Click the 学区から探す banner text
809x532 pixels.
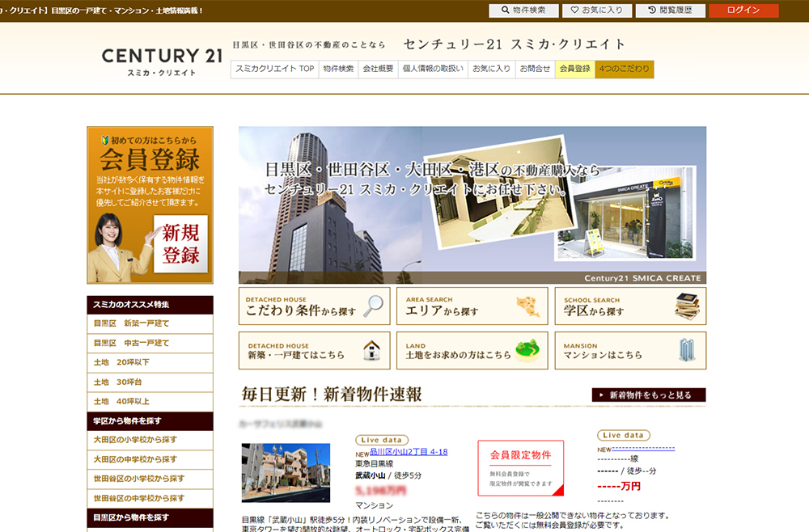594,310
